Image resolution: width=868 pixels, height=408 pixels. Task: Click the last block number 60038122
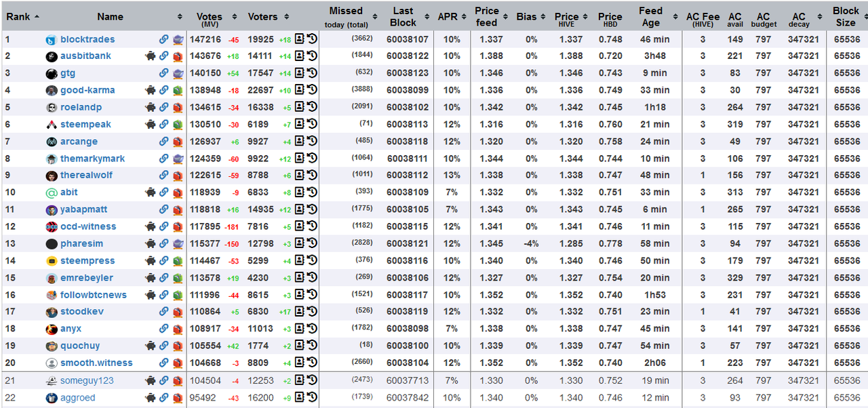(408, 56)
